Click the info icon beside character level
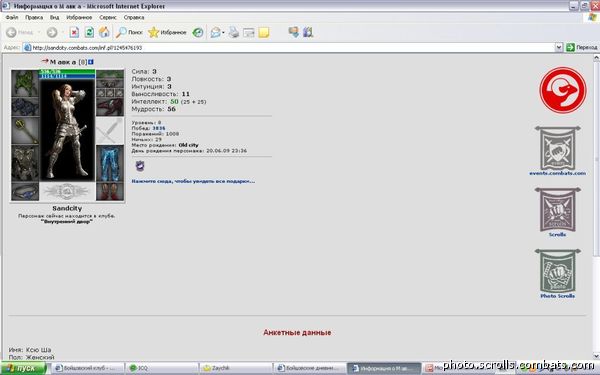600x375 pixels. tap(91, 62)
